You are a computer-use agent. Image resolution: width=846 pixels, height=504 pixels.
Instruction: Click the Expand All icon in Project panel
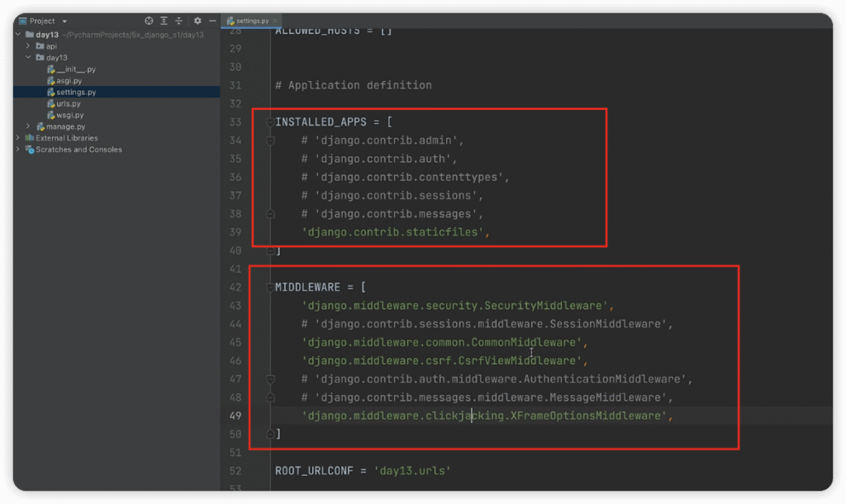pyautogui.click(x=164, y=21)
